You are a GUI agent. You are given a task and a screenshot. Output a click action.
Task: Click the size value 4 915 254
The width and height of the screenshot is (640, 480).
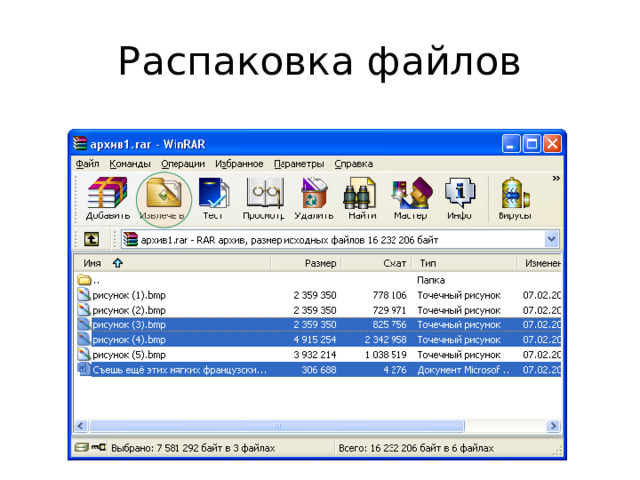[314, 340]
